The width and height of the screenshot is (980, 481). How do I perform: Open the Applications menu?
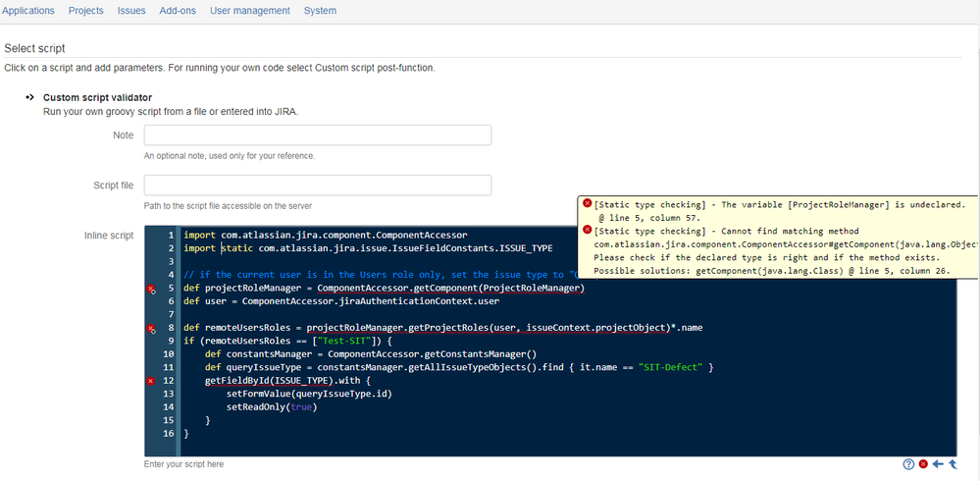click(28, 11)
